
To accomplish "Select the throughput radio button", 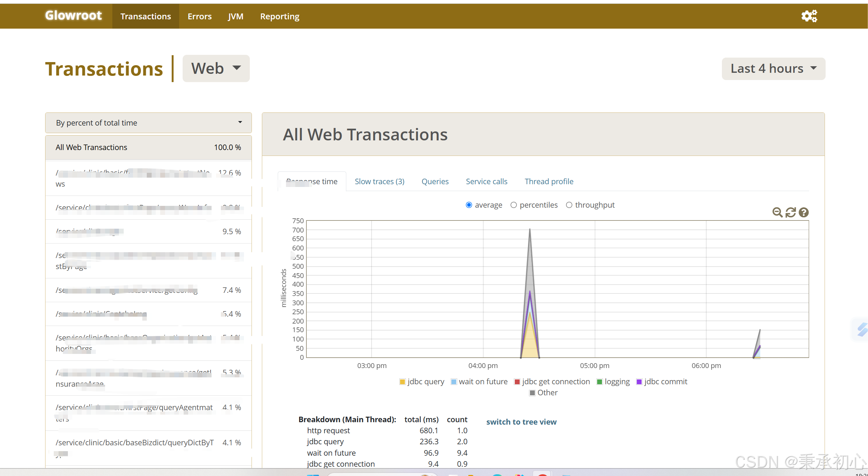I will pos(569,205).
